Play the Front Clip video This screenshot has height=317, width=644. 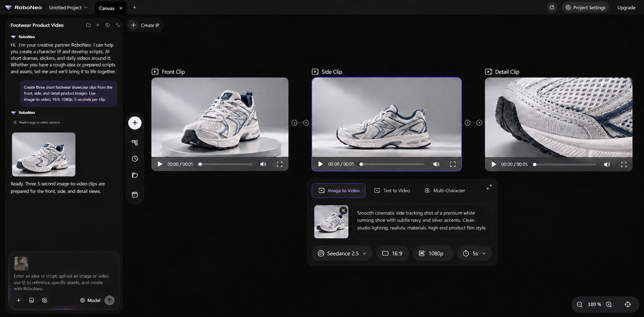[160, 164]
